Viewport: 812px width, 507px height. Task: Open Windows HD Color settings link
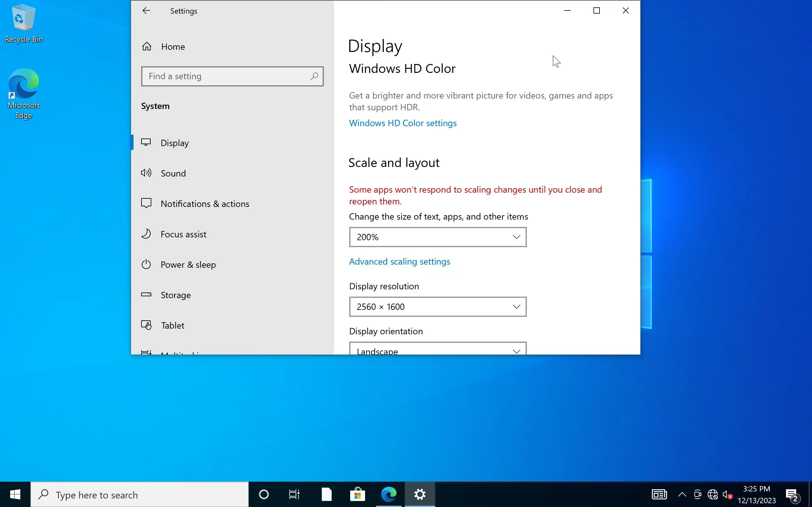[403, 123]
